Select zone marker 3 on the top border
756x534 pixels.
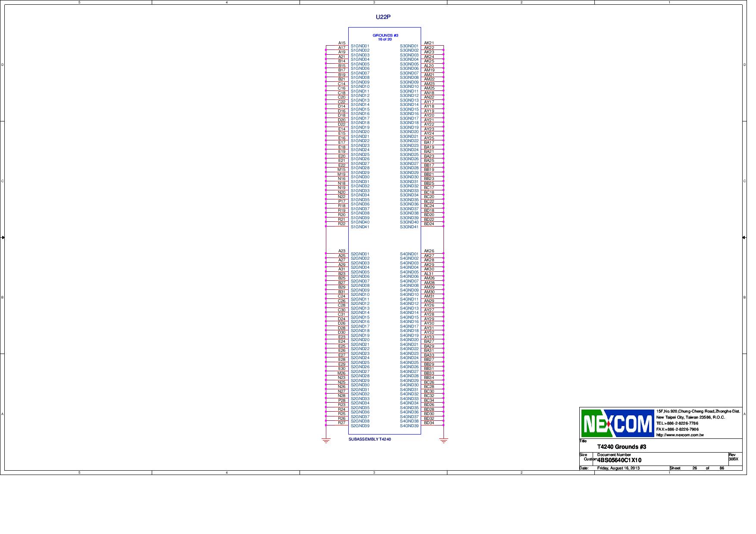(x=375, y=3)
